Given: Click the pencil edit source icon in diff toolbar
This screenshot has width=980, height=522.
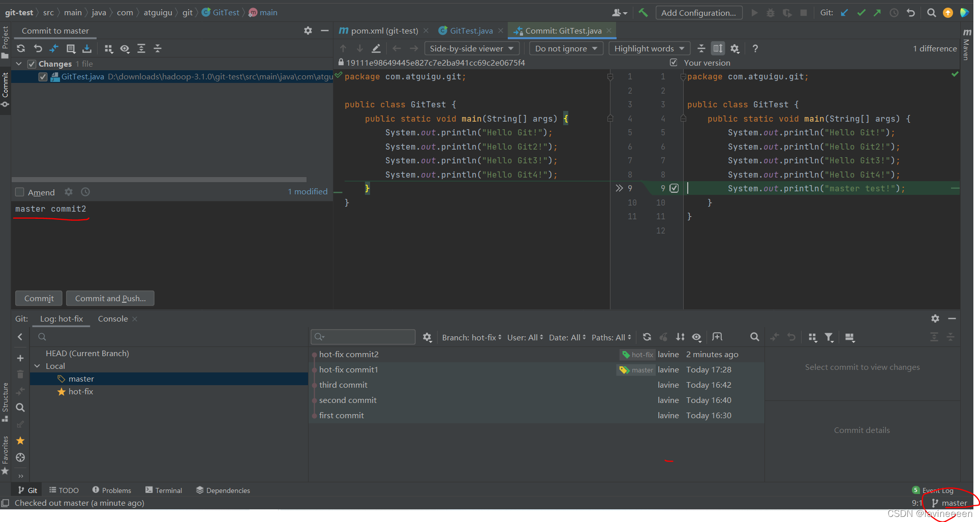Looking at the screenshot, I should pyautogui.click(x=376, y=48).
